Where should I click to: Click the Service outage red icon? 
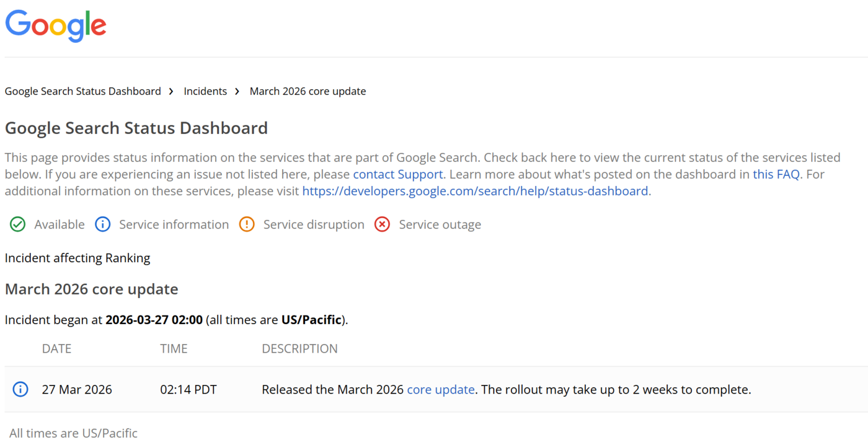tap(382, 224)
